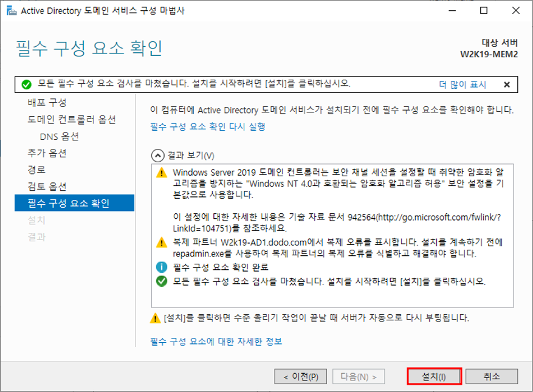Screen dimensions: 533x392
Task: Click the 복제 파트너 W2k19-AD1.dodo.com warning text
Action: 337,247
